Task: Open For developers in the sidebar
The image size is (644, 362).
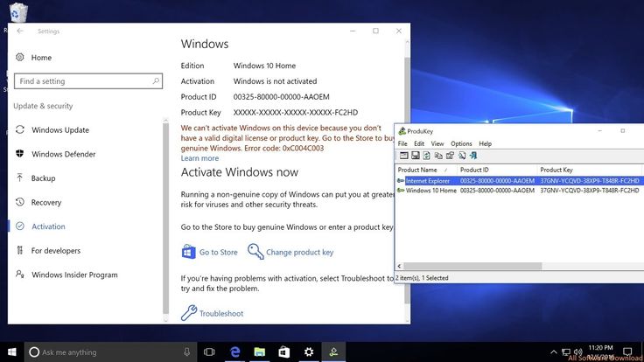Action: [x=55, y=250]
